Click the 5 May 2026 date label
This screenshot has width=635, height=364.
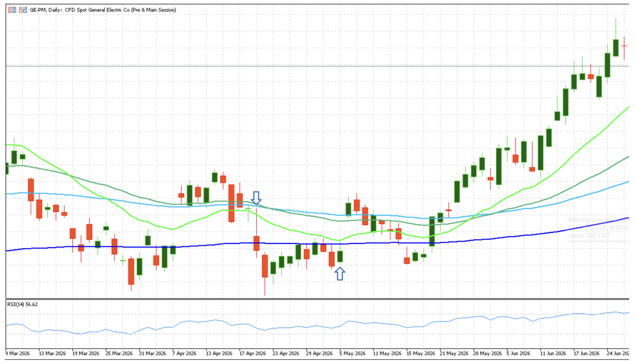tap(352, 353)
